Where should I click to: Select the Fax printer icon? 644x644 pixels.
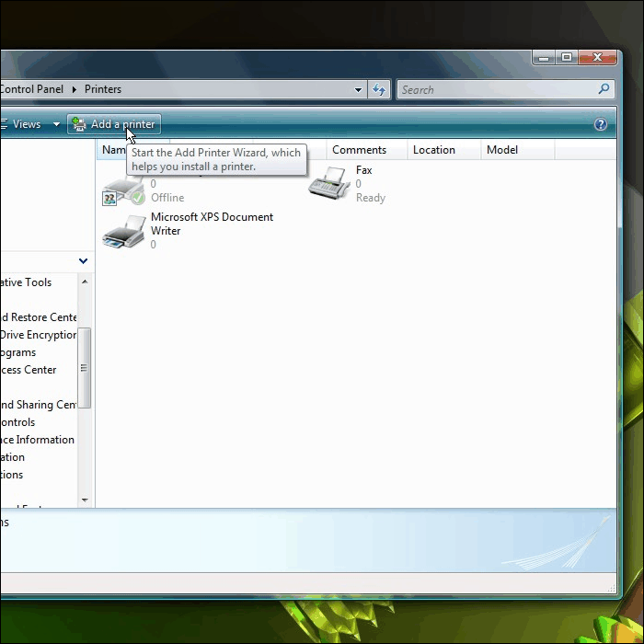[328, 184]
